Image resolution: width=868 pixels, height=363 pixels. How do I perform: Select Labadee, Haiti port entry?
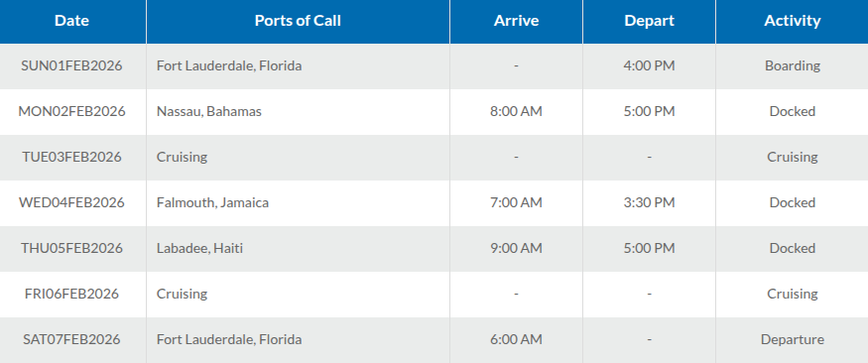pos(199,248)
